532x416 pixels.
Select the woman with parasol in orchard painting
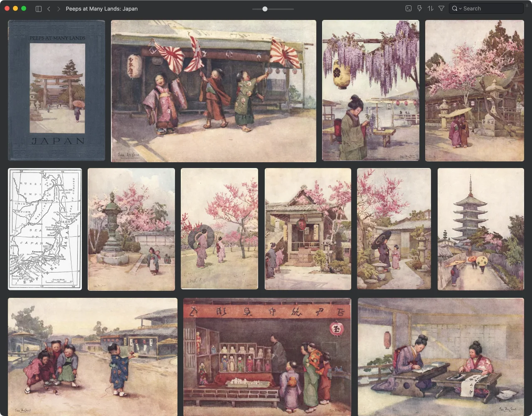click(x=219, y=229)
